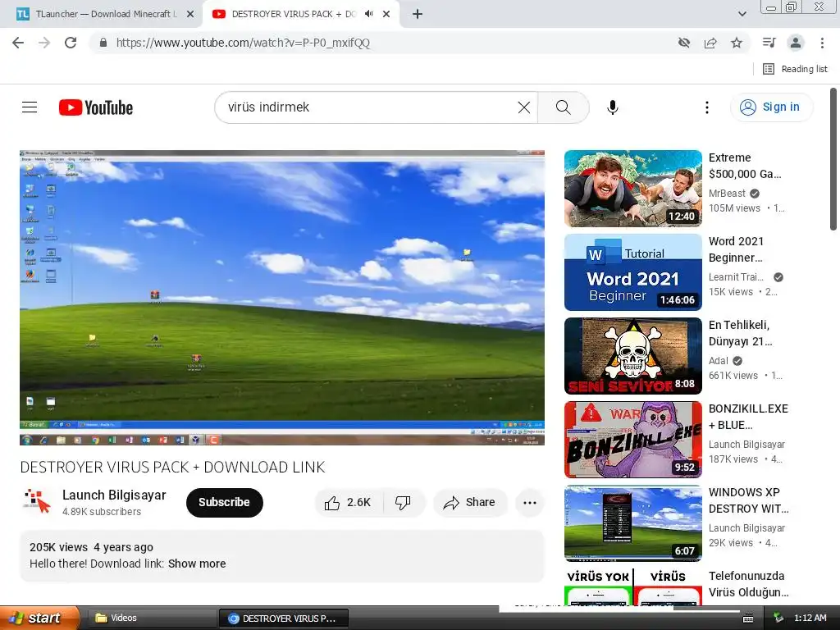Click the browser forward arrow
The width and height of the screenshot is (840, 630).
pyautogui.click(x=44, y=43)
